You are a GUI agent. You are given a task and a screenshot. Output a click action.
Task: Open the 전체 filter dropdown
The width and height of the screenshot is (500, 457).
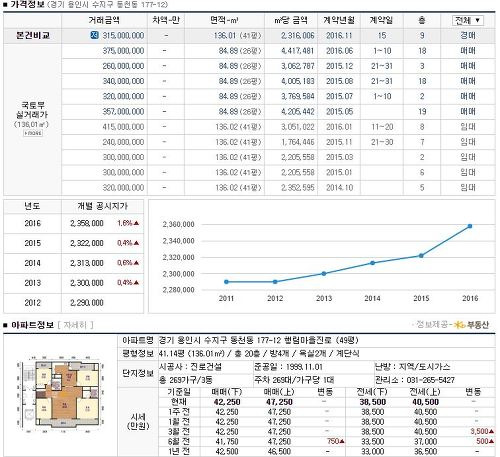tap(468, 21)
